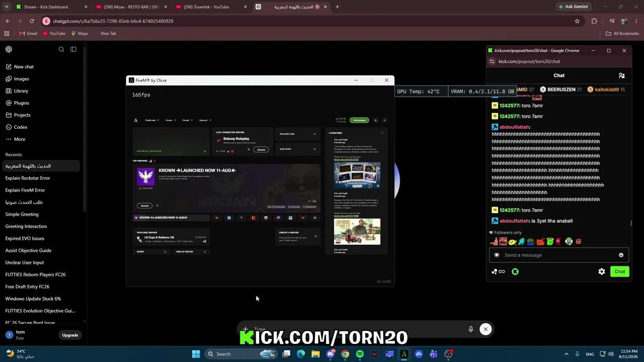Select the KROWN purple server logo
644x362 pixels.
[x=146, y=176]
